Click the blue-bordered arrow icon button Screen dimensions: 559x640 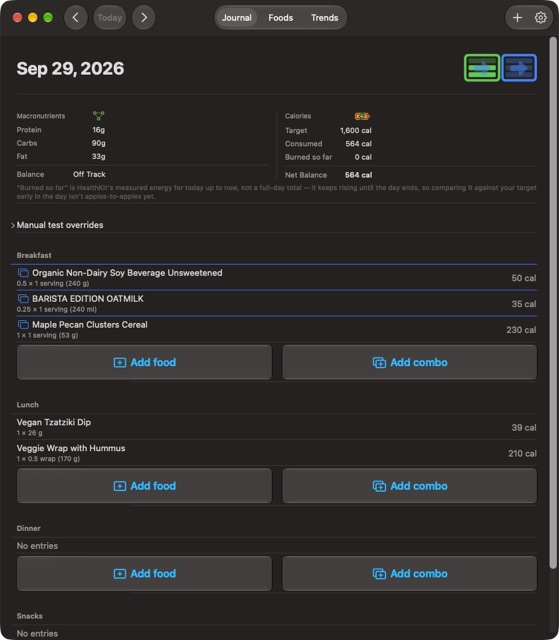coord(519,68)
